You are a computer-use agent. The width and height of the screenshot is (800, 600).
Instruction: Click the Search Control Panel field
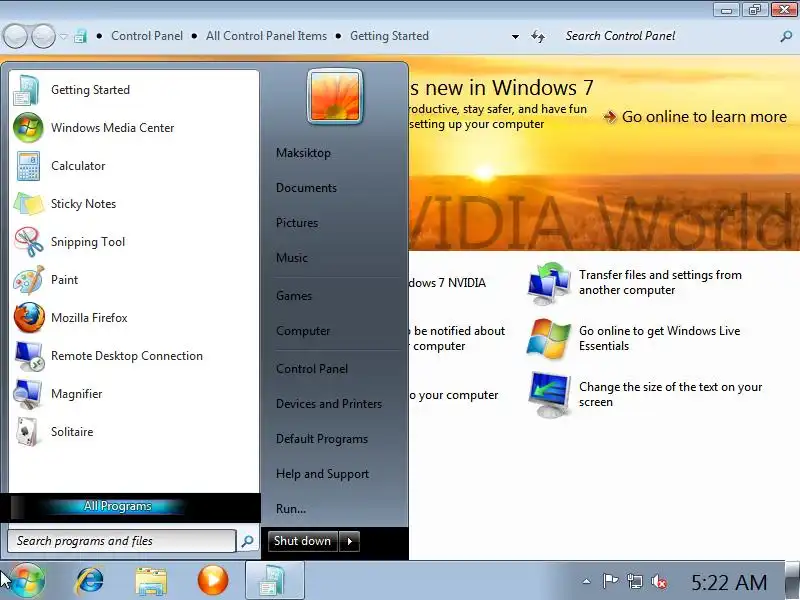tap(670, 36)
